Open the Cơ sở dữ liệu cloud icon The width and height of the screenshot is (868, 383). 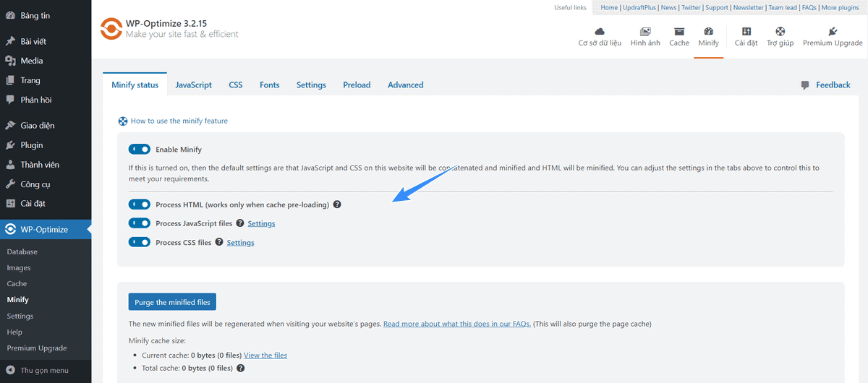pyautogui.click(x=600, y=32)
